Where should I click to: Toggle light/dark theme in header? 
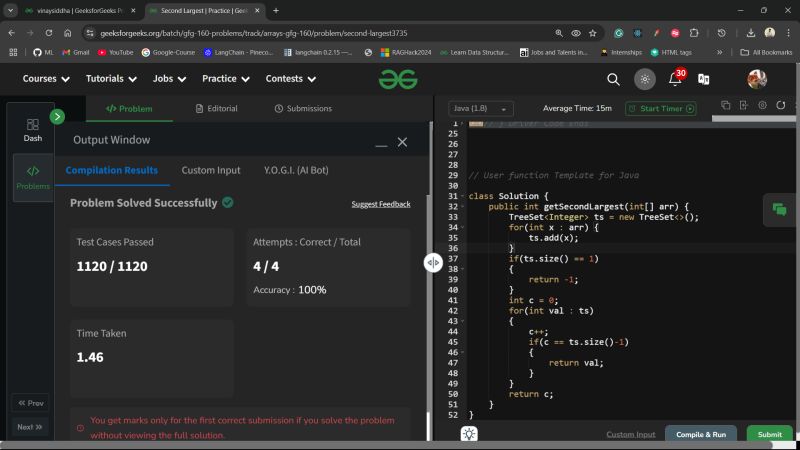click(x=645, y=79)
